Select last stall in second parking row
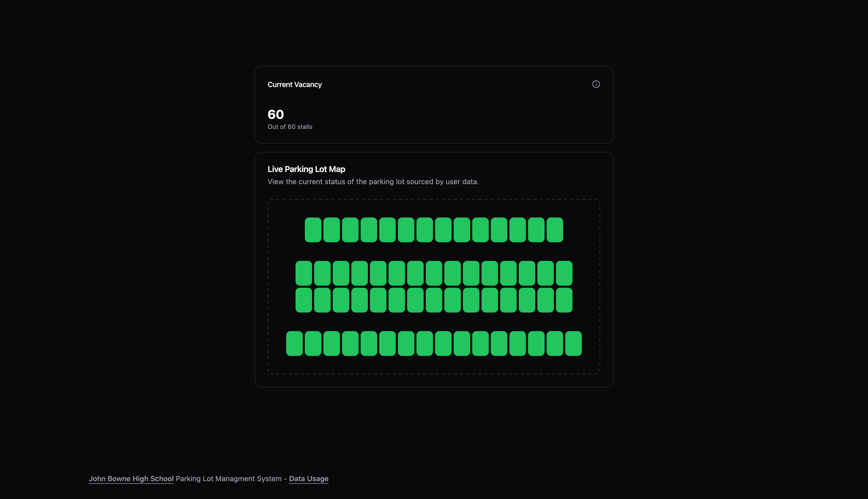This screenshot has height=499, width=868. click(x=564, y=273)
